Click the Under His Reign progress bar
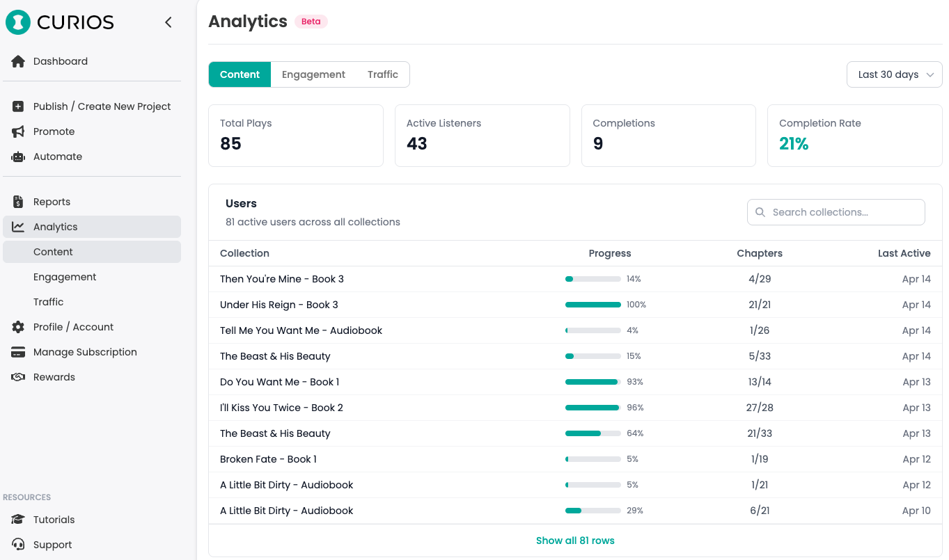 coord(593,305)
